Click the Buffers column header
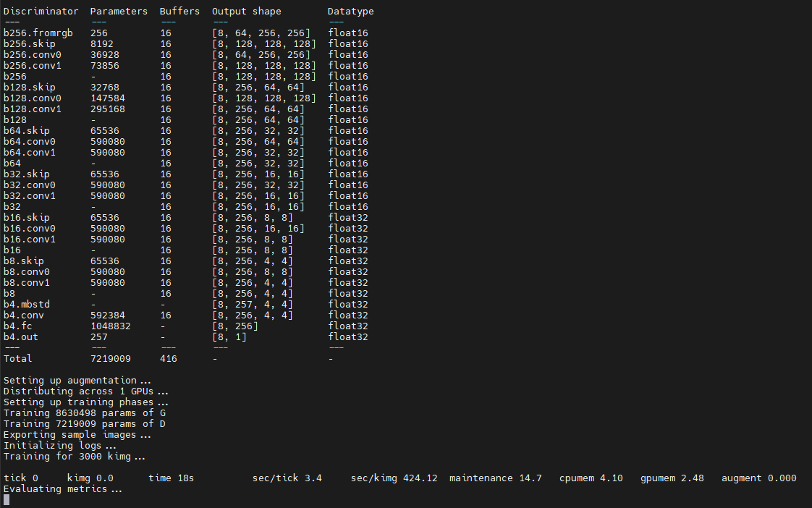This screenshot has height=508, width=812. click(179, 11)
